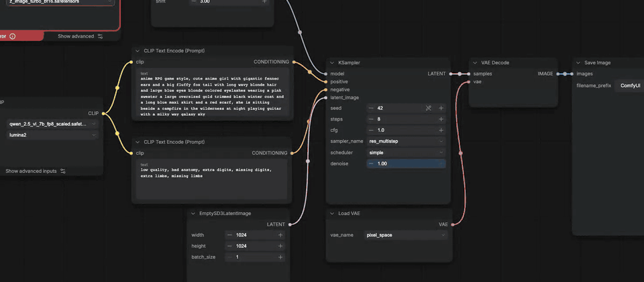Click clip input socket on anime prompt node

[x=131, y=62]
